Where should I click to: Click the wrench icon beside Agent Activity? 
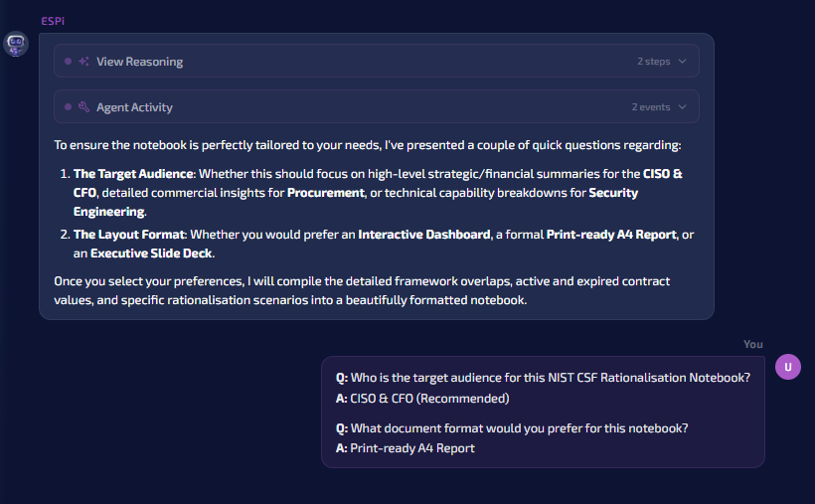click(x=83, y=107)
